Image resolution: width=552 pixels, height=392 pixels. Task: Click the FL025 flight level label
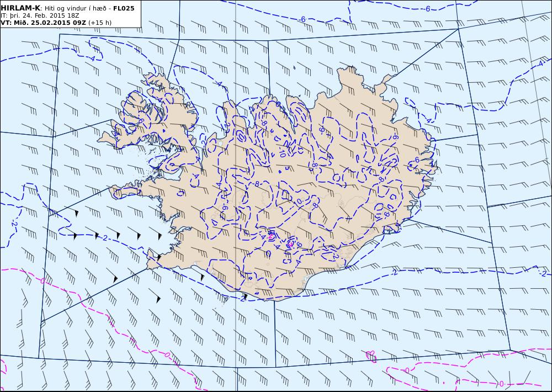click(x=124, y=8)
